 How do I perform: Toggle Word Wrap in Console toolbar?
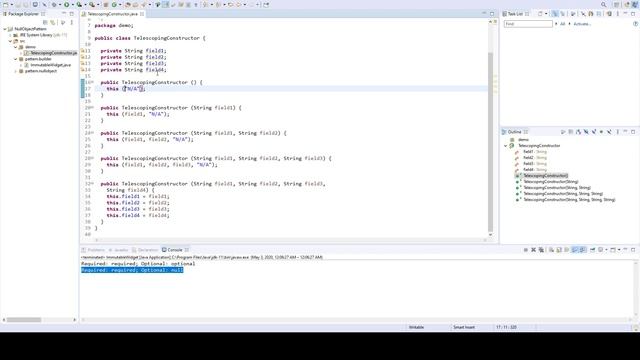pyautogui.click(x=567, y=250)
